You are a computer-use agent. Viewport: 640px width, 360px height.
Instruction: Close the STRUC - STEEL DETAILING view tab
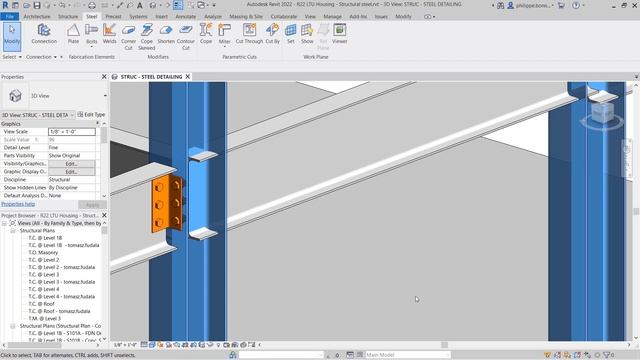pyautogui.click(x=188, y=77)
